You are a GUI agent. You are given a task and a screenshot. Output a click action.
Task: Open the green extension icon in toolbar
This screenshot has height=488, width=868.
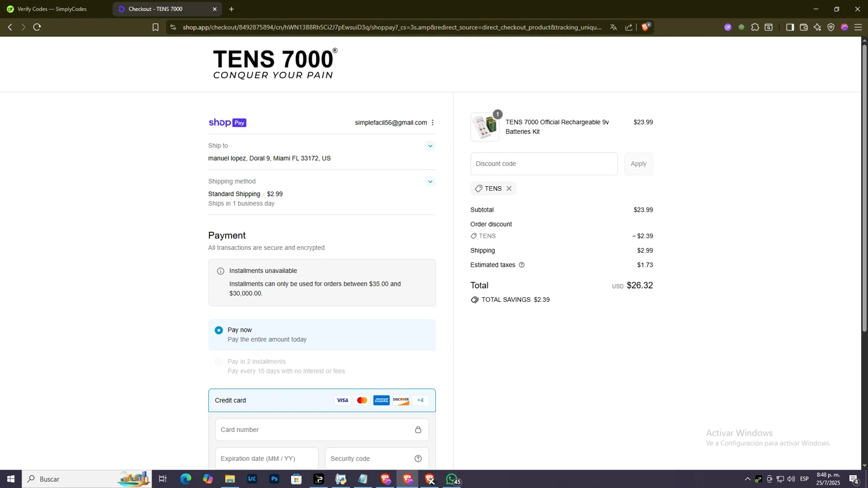pos(741,27)
